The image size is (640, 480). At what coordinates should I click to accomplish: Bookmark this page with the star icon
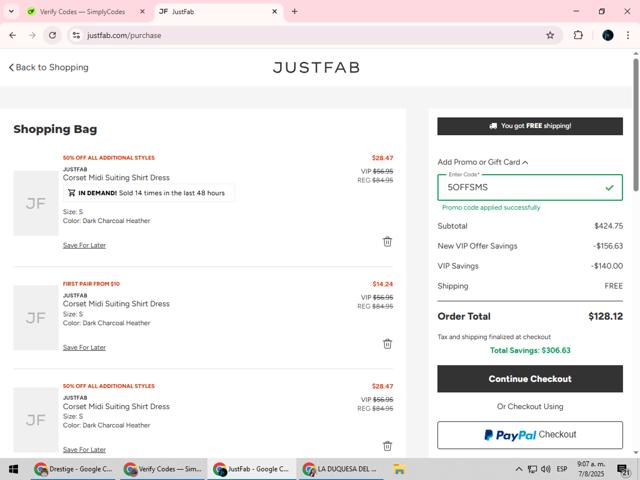(550, 36)
